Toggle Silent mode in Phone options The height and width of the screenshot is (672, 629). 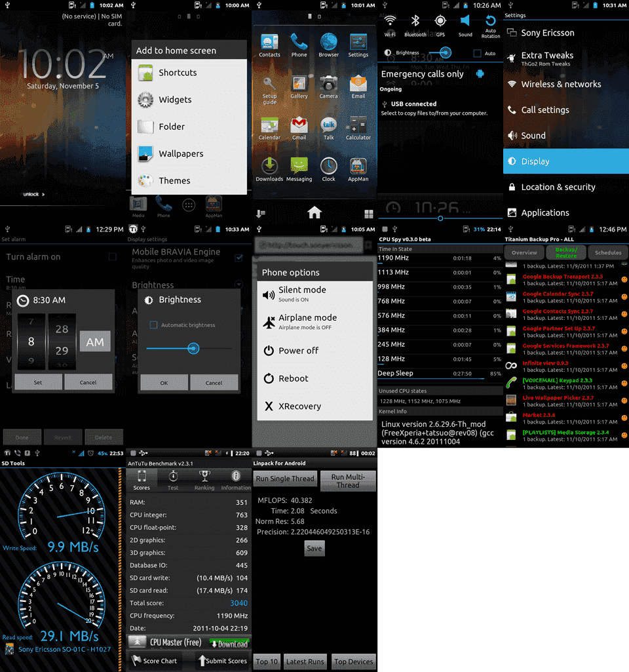pos(314,294)
